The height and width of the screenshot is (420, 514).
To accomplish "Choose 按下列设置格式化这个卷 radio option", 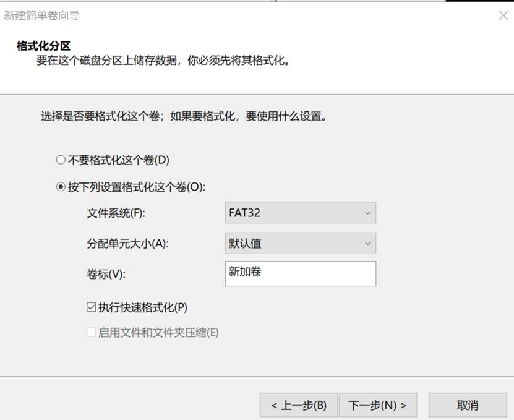I will tap(61, 187).
